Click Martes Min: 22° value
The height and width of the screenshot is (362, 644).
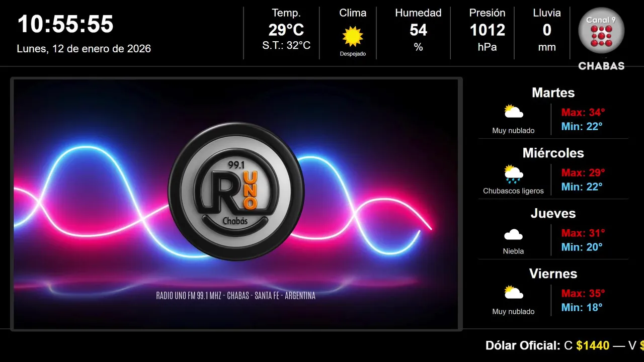tap(582, 126)
